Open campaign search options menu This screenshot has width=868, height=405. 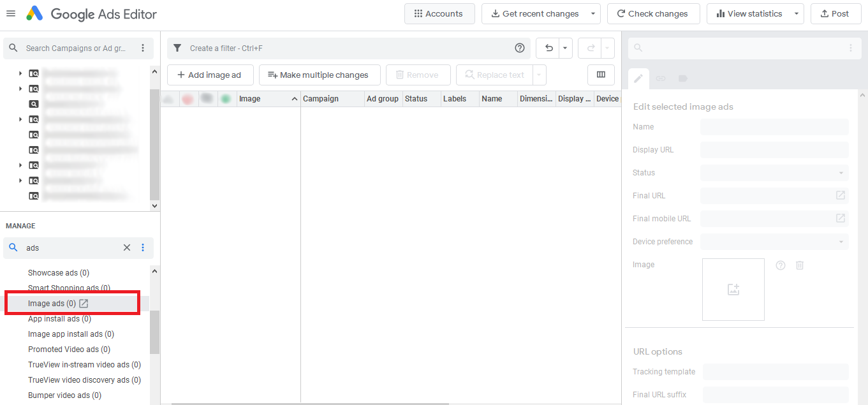(x=143, y=48)
